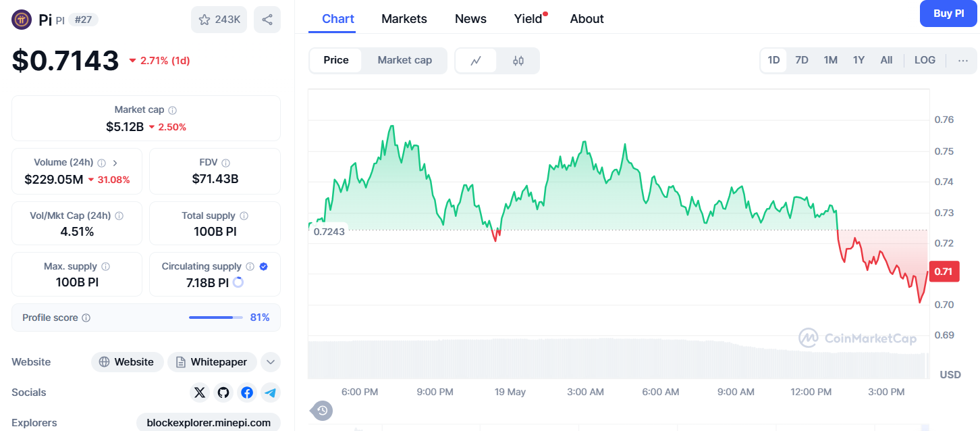Click the 4.51% Vol/Mkt Cap value
Image resolution: width=980 pixels, height=431 pixels.
tap(77, 232)
